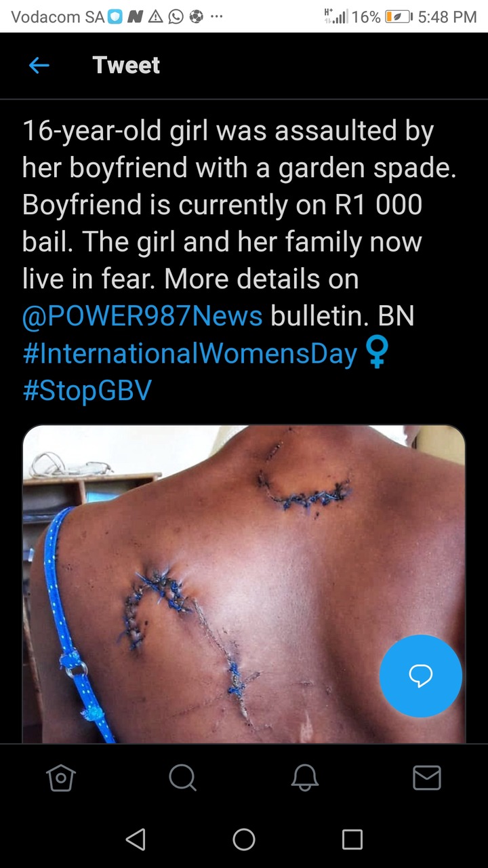Tap the Tweet header title
This screenshot has height=868, width=488.
click(x=126, y=65)
